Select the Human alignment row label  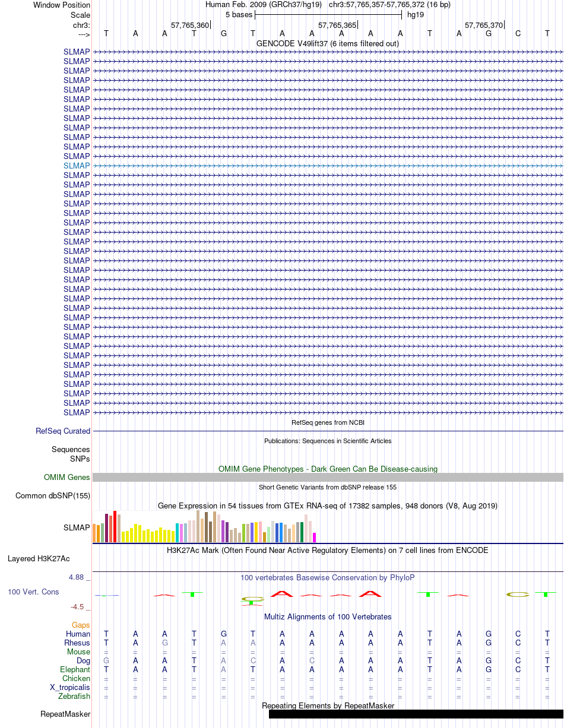pos(78,634)
